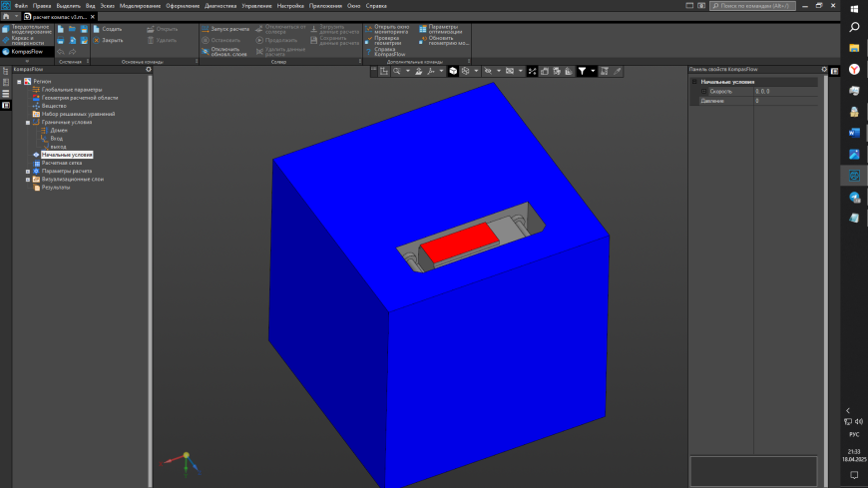The height and width of the screenshot is (488, 868).
Task: Select Расчетная сетка in the tree
Action: pyautogui.click(x=62, y=163)
